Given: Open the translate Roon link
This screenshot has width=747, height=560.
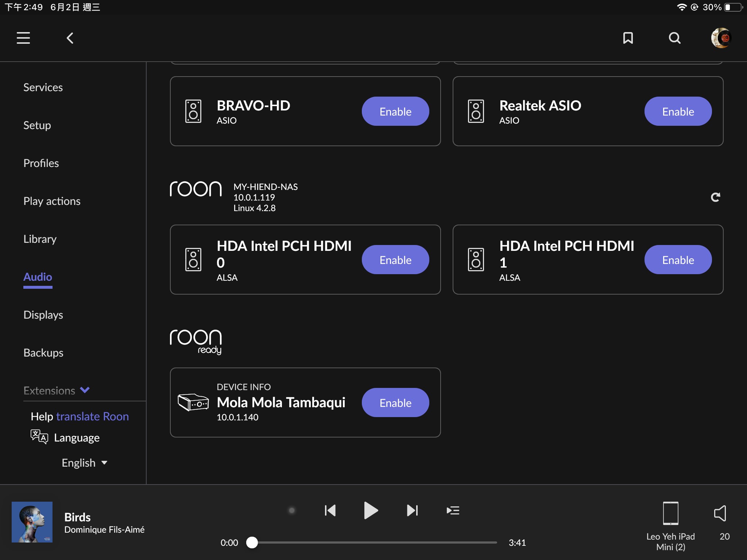Looking at the screenshot, I should click(93, 416).
